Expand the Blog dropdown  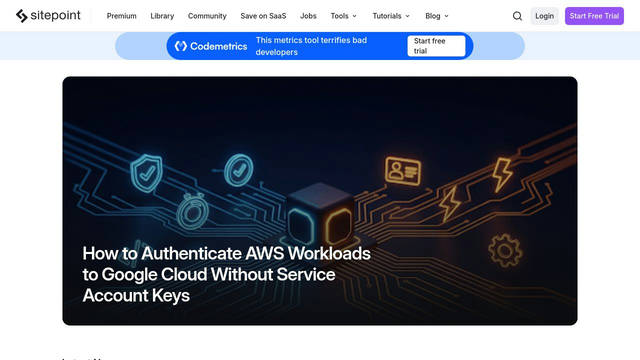tap(437, 16)
